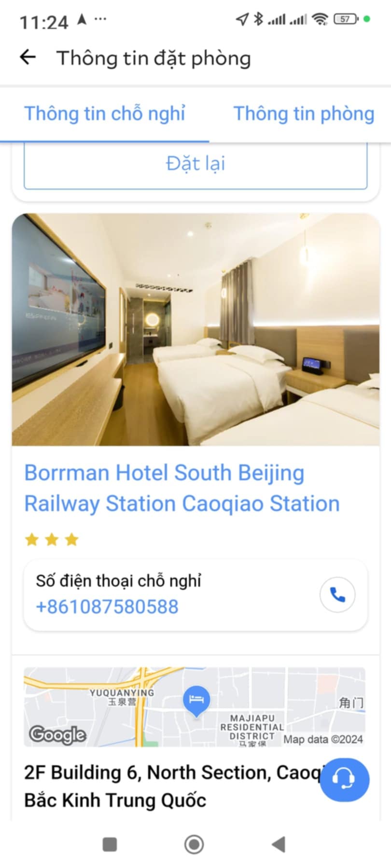This screenshot has height=868, width=391.
Task: Tap the 2F Building 6 address text
Action: (174, 786)
